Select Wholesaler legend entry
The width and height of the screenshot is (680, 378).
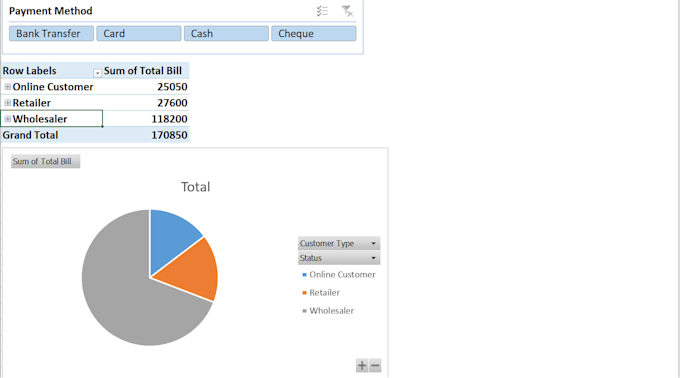[328, 311]
